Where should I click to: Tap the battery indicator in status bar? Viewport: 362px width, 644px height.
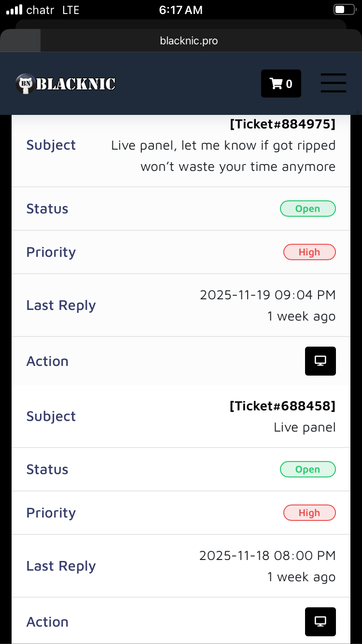pyautogui.click(x=344, y=10)
